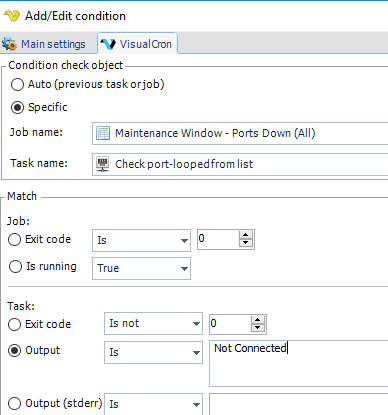The width and height of the screenshot is (388, 415).
Task: Click the VisualCron logo in title bar
Action: tap(12, 16)
